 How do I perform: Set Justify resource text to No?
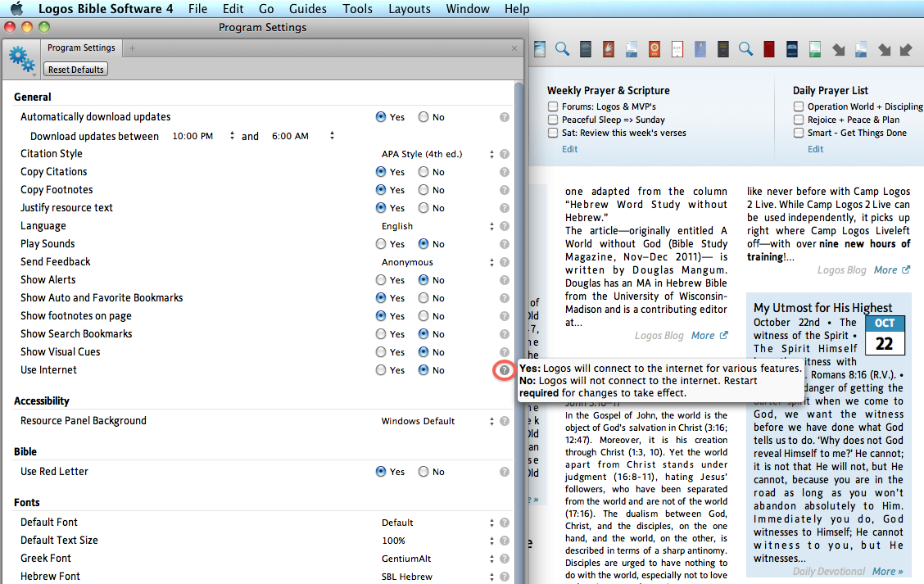tap(423, 208)
